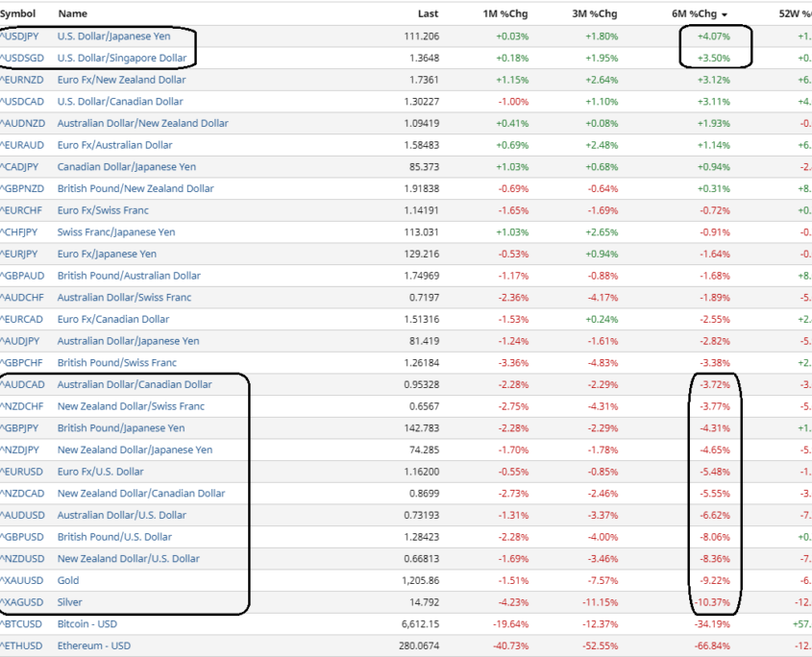
Task: Sort by the Last price column header
Action: (x=428, y=13)
